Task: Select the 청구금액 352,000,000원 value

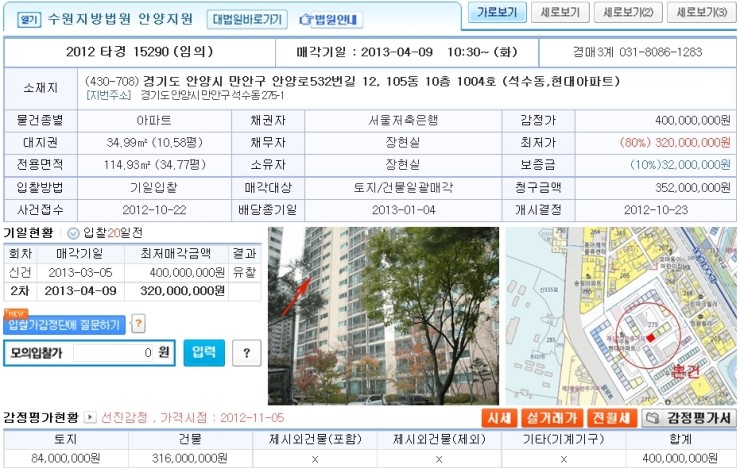Action: pos(692,188)
